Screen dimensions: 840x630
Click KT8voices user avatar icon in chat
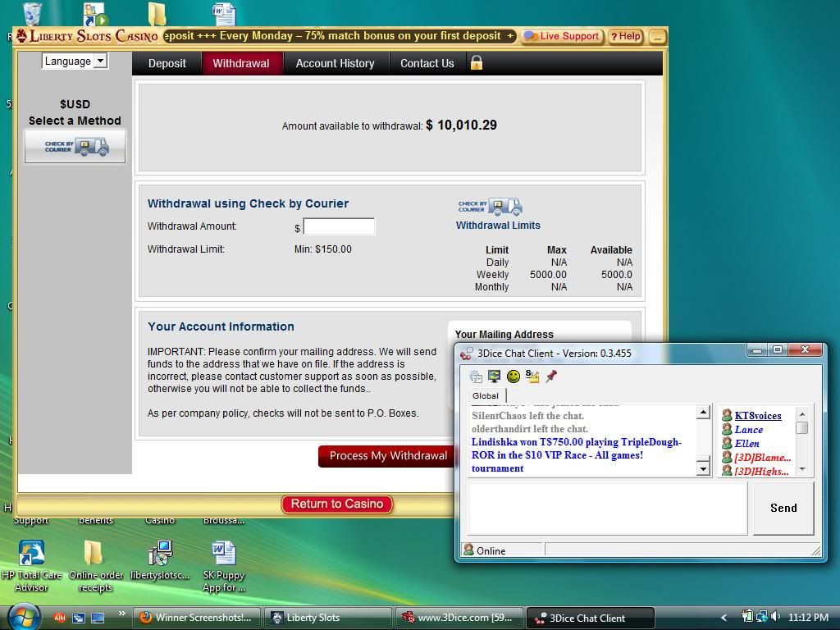click(727, 415)
